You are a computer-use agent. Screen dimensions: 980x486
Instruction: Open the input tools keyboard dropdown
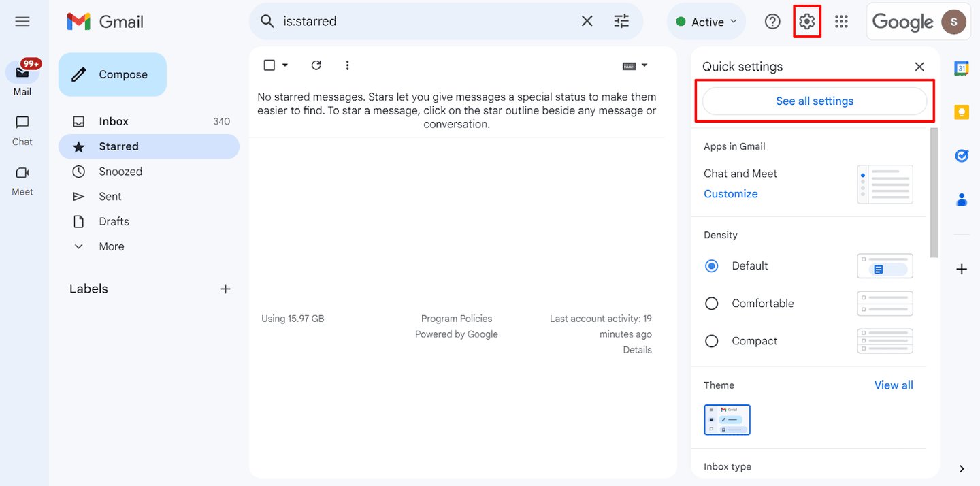[x=635, y=65]
